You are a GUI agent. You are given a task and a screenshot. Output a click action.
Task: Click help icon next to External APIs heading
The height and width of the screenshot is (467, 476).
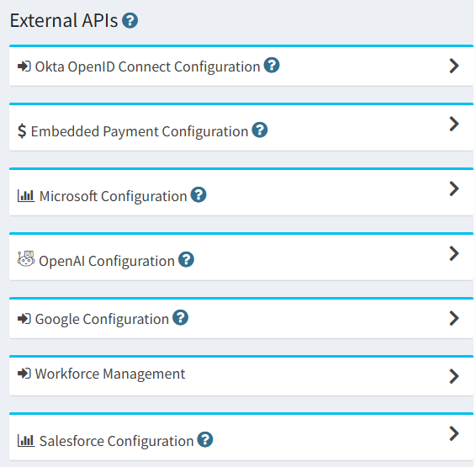[x=130, y=21]
